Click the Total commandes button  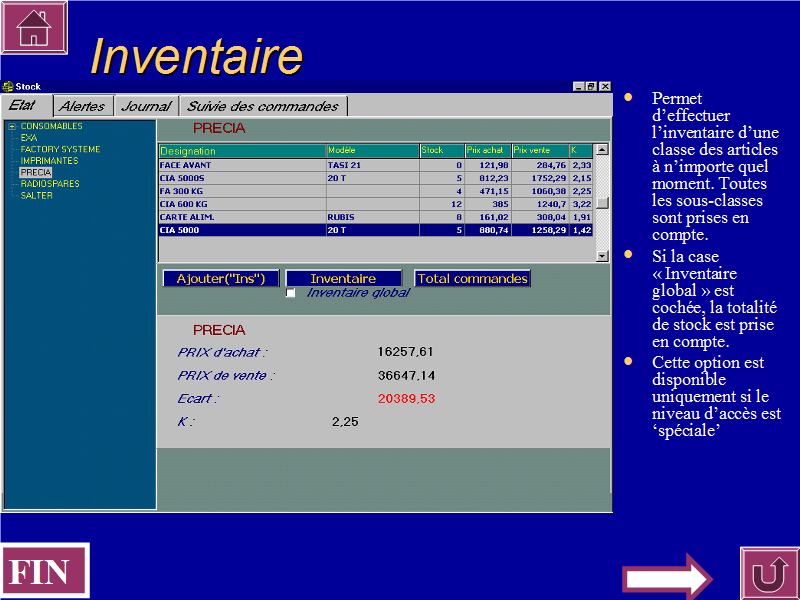coord(472,279)
